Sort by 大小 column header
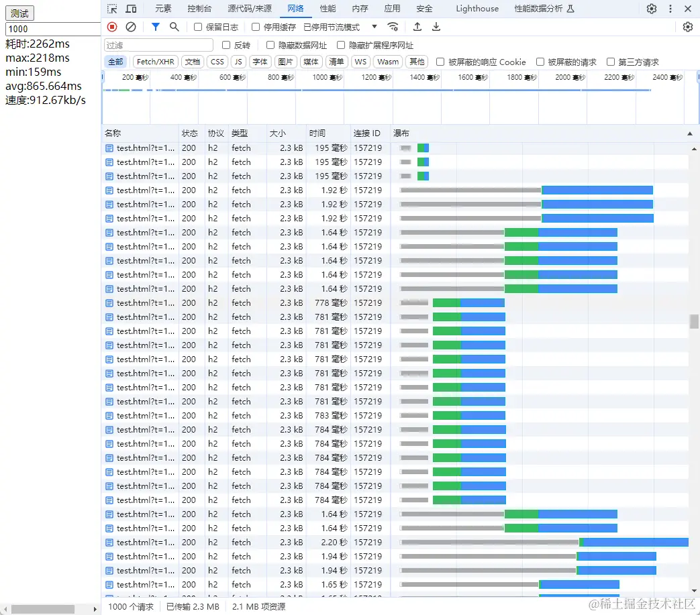700x615 pixels. tap(286, 133)
